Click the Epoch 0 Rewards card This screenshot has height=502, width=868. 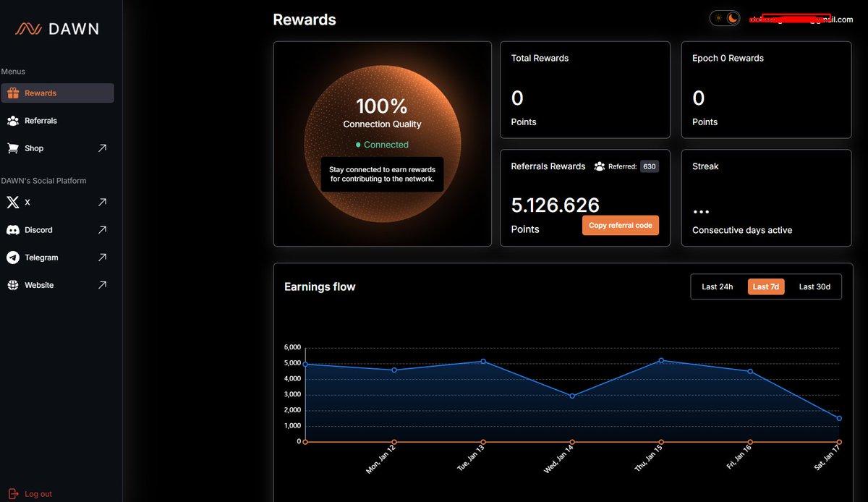(x=766, y=90)
